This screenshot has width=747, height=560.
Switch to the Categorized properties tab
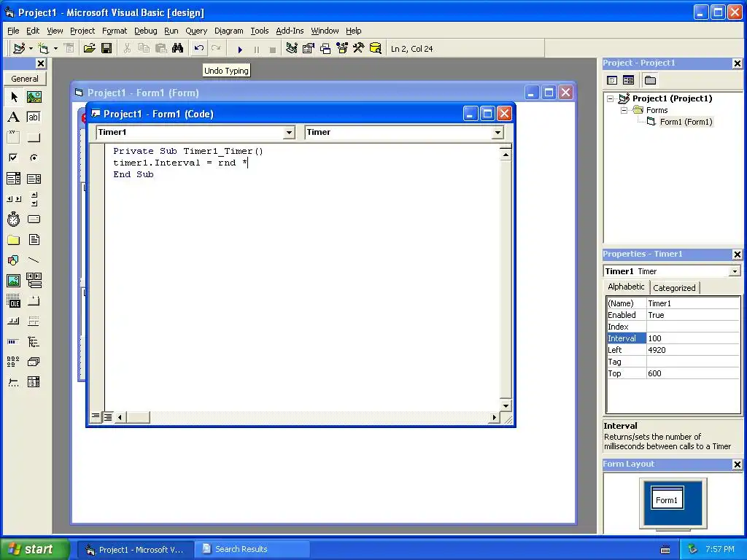674,287
